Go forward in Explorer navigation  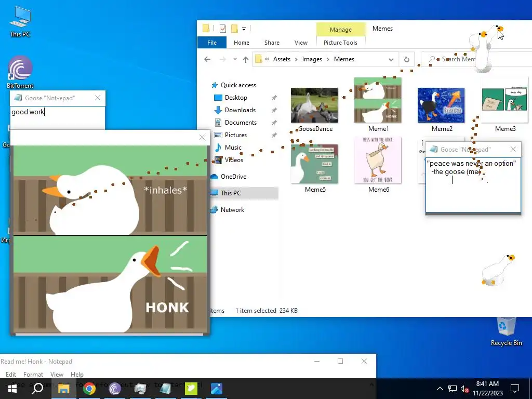tap(222, 59)
